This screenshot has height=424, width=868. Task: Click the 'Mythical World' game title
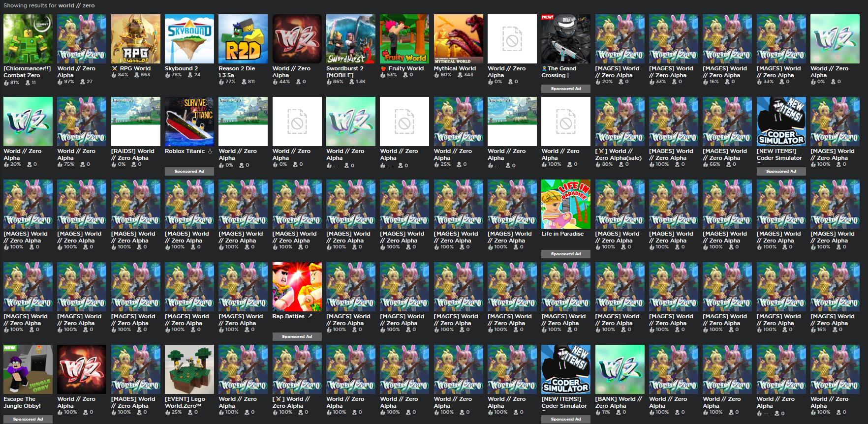pyautogui.click(x=455, y=68)
